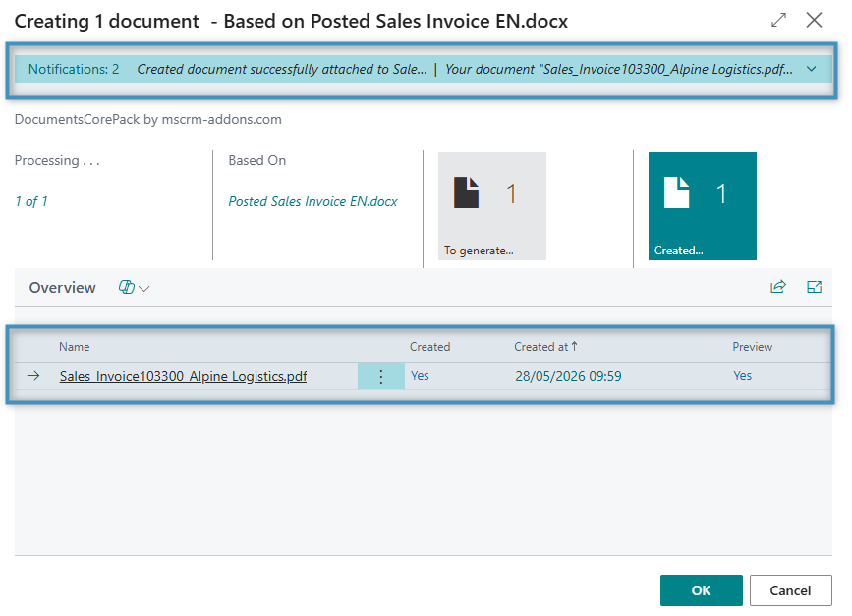The height and width of the screenshot is (616, 852).
Task: Click the Overview section heading
Action: pos(63,287)
